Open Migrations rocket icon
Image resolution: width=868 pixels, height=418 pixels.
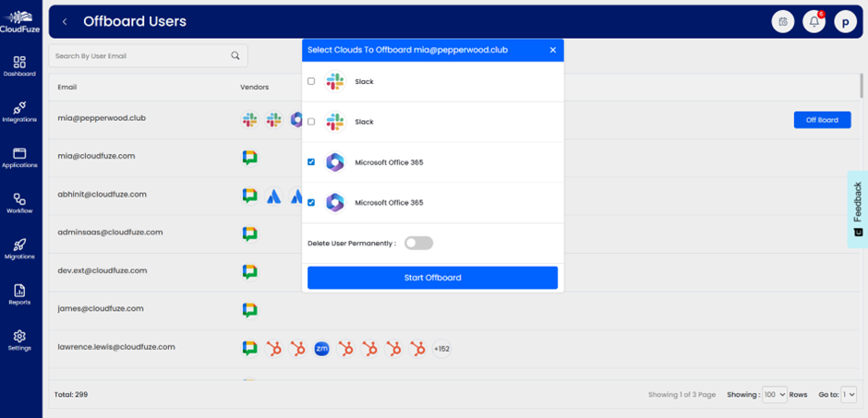(19, 247)
